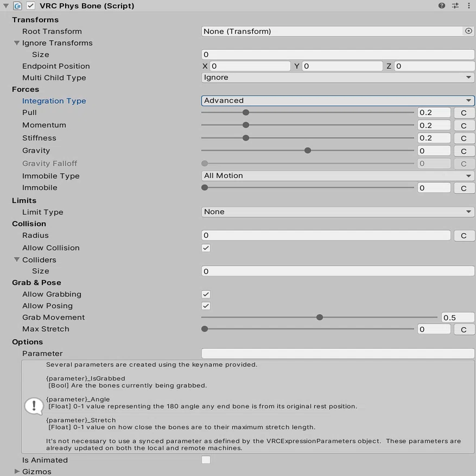Screen dimensions: 476x476
Task: Click the Ignore Transforms Size field
Action: click(338, 54)
